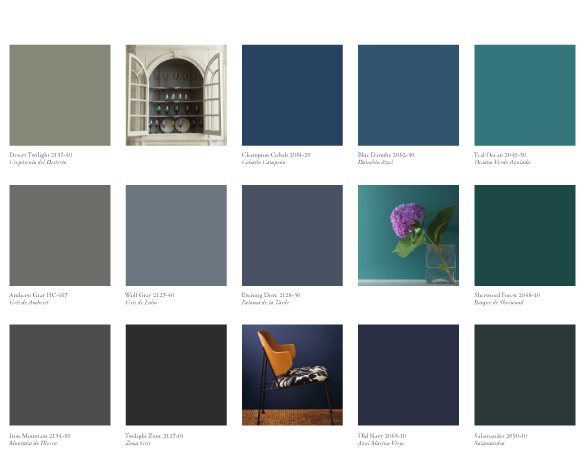Click the "Montaña de Hierro" italic caption
Image resolution: width=585 pixels, height=456 pixels.
click(33, 443)
